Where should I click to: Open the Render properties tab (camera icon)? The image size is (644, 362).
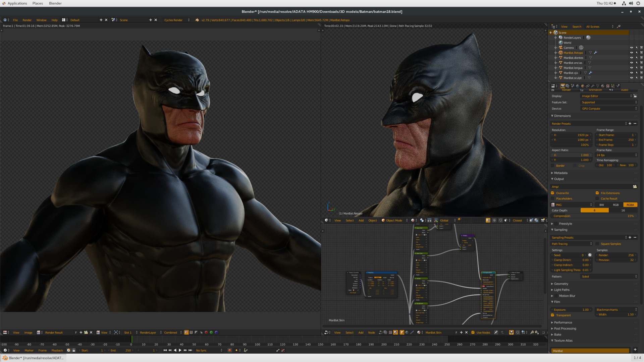(x=563, y=86)
